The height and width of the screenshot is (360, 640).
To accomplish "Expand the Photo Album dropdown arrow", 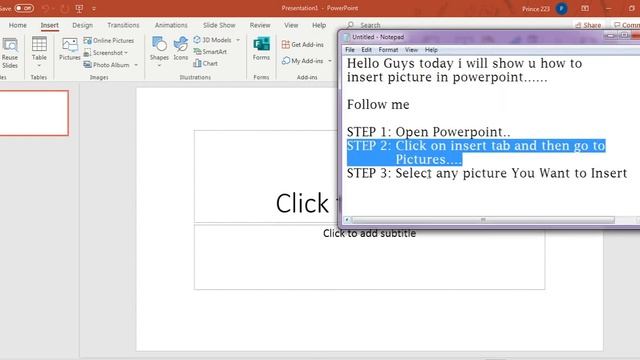I will click(136, 65).
